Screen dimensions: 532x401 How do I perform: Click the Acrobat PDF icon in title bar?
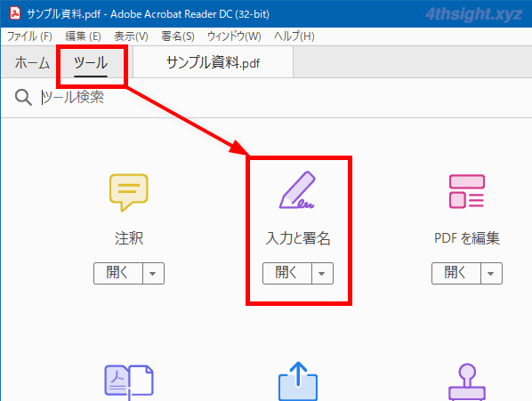tap(15, 13)
